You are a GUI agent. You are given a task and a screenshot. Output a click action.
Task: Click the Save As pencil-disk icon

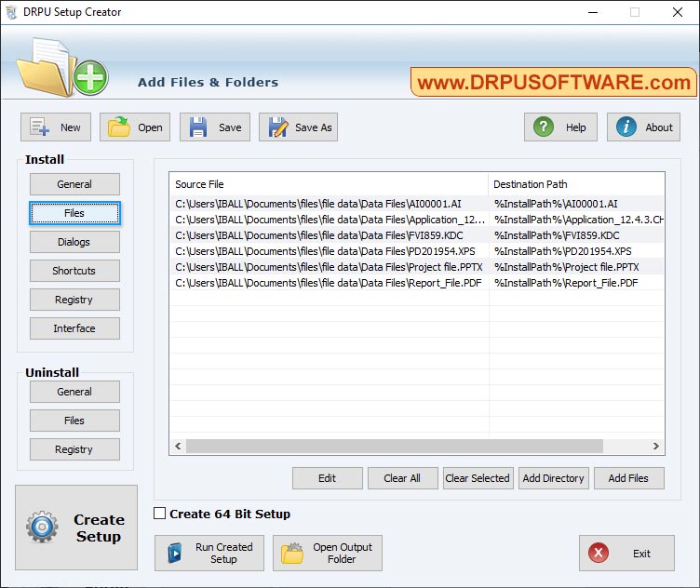(277, 127)
